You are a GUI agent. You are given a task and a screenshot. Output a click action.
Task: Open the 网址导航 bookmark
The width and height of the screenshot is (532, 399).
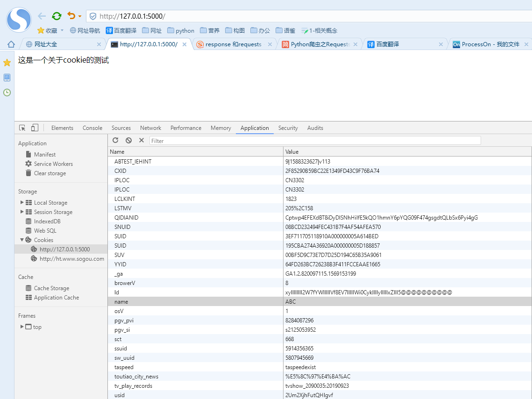click(x=85, y=30)
